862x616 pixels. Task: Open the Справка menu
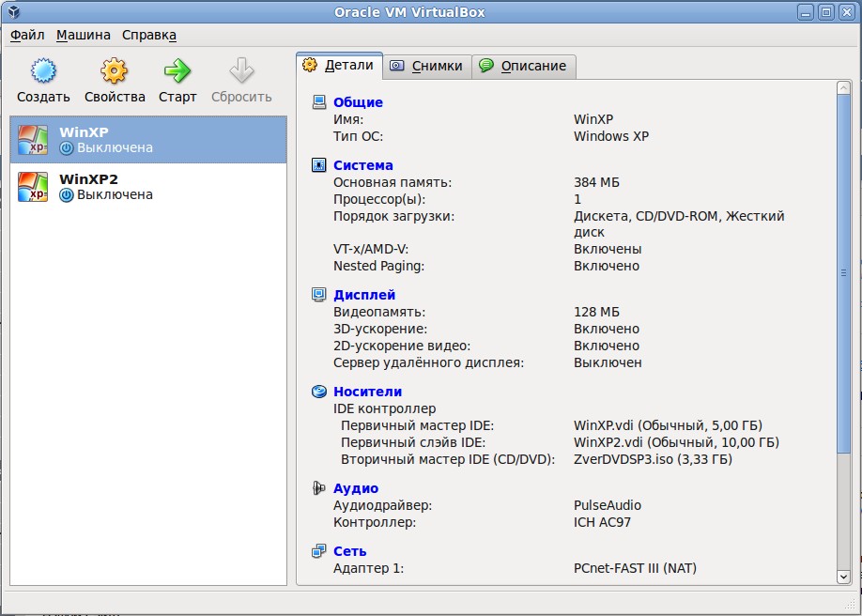click(149, 35)
